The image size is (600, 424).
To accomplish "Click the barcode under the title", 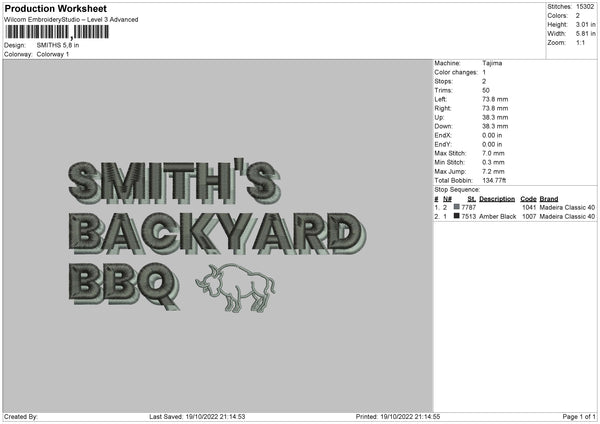I will coord(57,32).
